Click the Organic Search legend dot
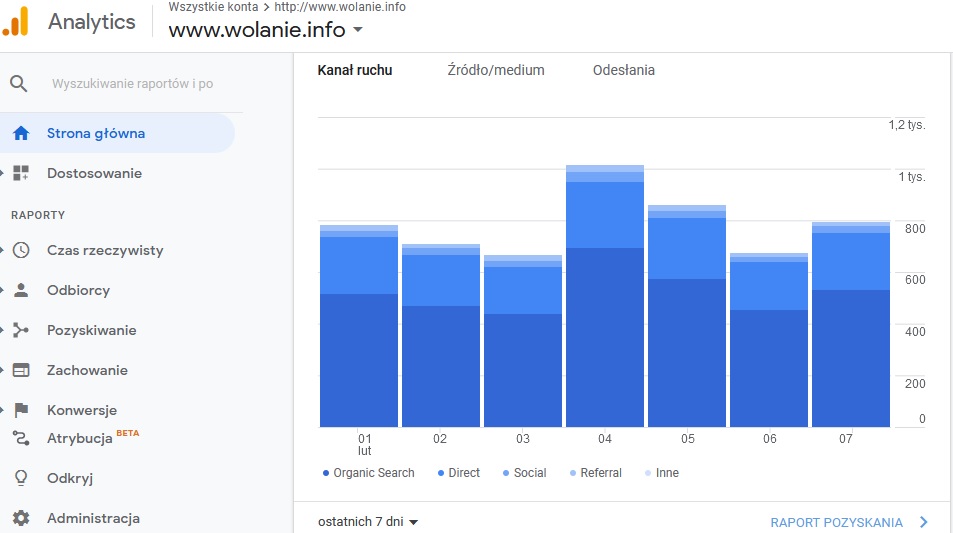Image resolution: width=953 pixels, height=533 pixels. (x=326, y=473)
